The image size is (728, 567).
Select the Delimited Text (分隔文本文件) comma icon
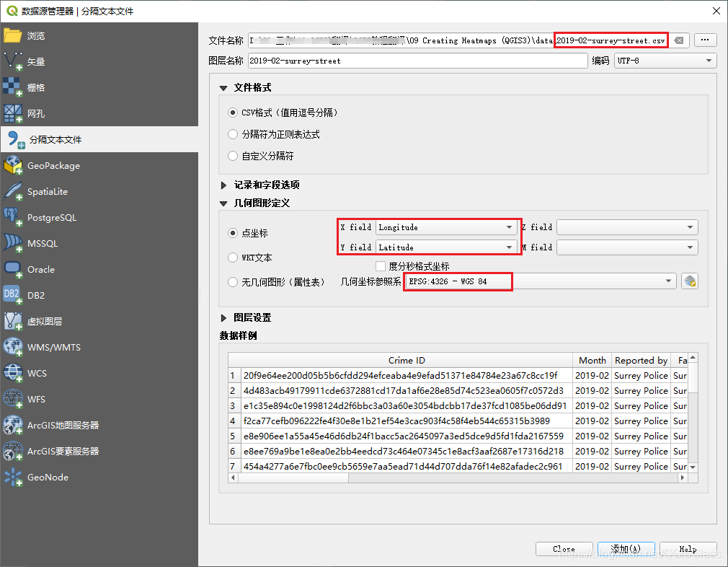point(15,139)
